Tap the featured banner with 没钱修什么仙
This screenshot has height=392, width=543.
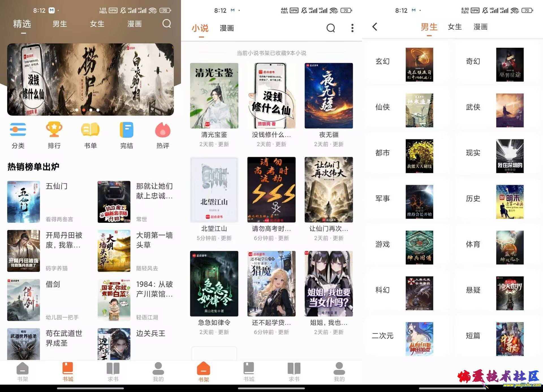[90, 79]
